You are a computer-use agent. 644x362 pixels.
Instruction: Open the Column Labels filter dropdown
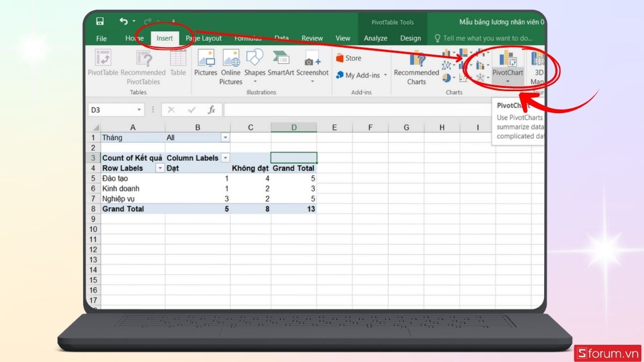click(x=225, y=158)
